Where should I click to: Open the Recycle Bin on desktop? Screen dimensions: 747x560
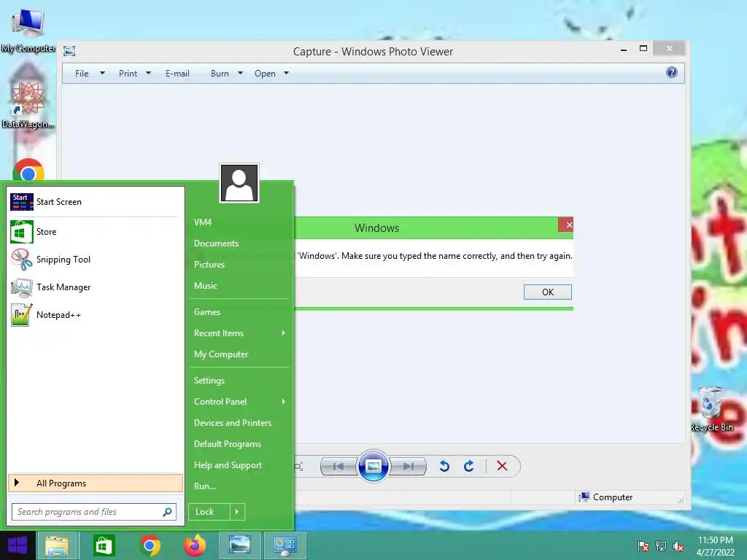pyautogui.click(x=712, y=410)
